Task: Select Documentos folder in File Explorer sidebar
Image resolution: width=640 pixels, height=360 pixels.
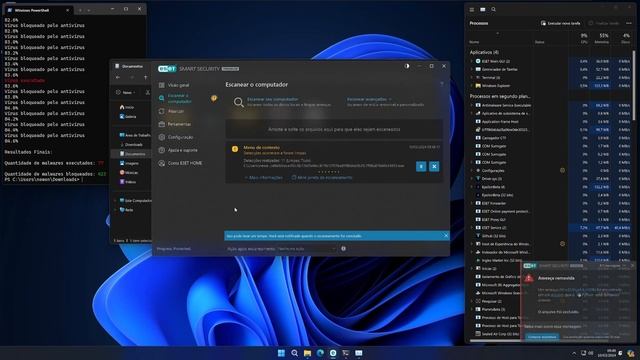Action: [132, 154]
